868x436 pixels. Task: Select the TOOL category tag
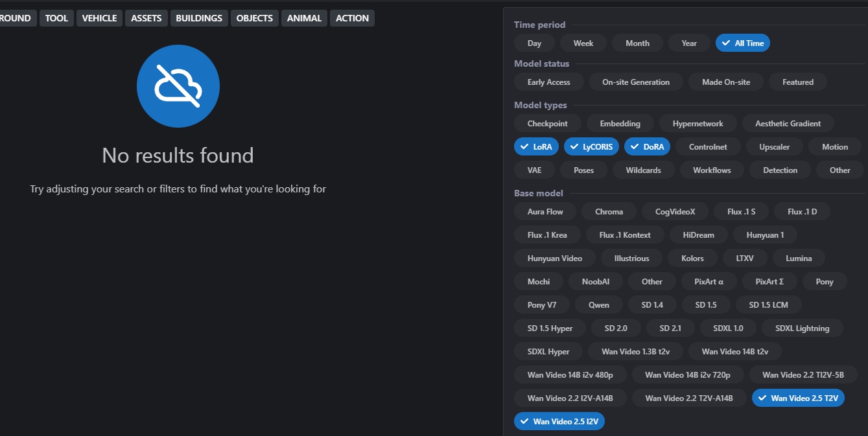tap(56, 18)
